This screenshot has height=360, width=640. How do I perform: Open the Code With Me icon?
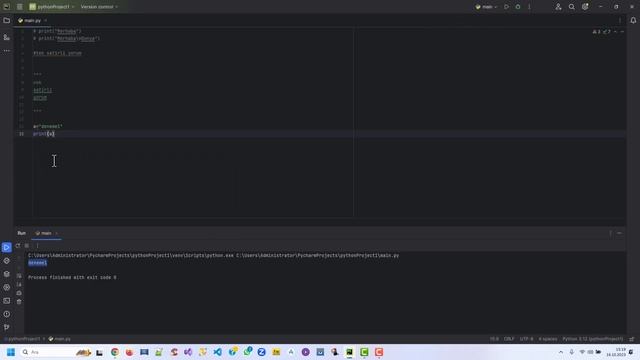pyautogui.click(x=558, y=7)
